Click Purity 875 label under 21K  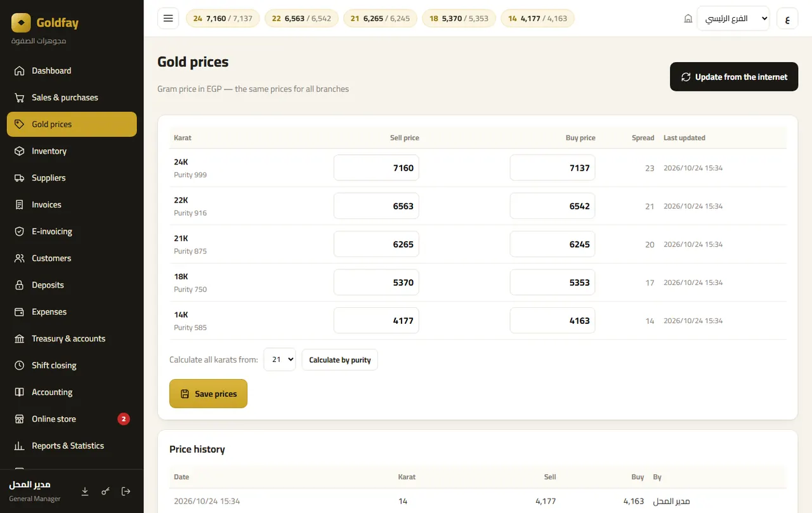pyautogui.click(x=190, y=251)
